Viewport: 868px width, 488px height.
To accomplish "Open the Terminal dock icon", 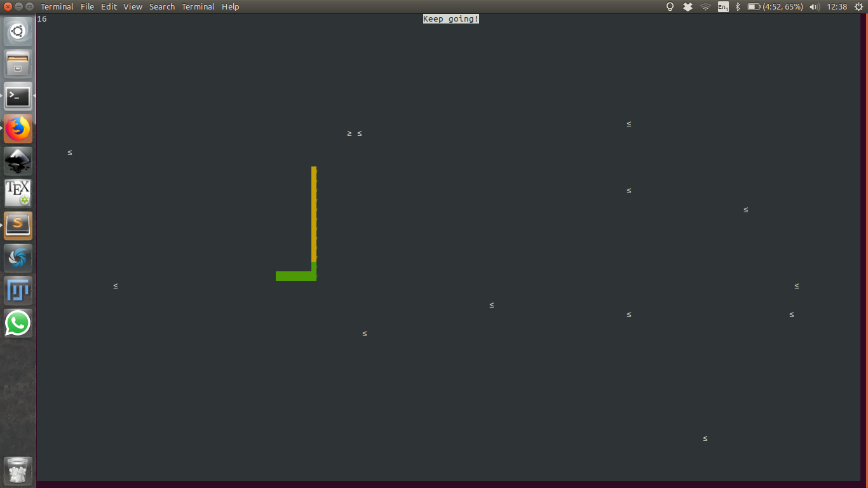I will point(17,96).
